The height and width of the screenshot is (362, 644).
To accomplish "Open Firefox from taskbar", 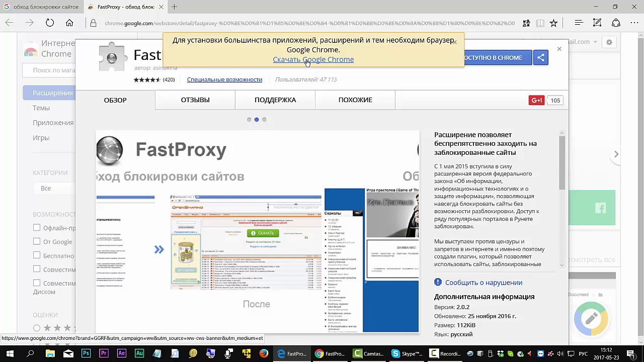I will point(264,353).
